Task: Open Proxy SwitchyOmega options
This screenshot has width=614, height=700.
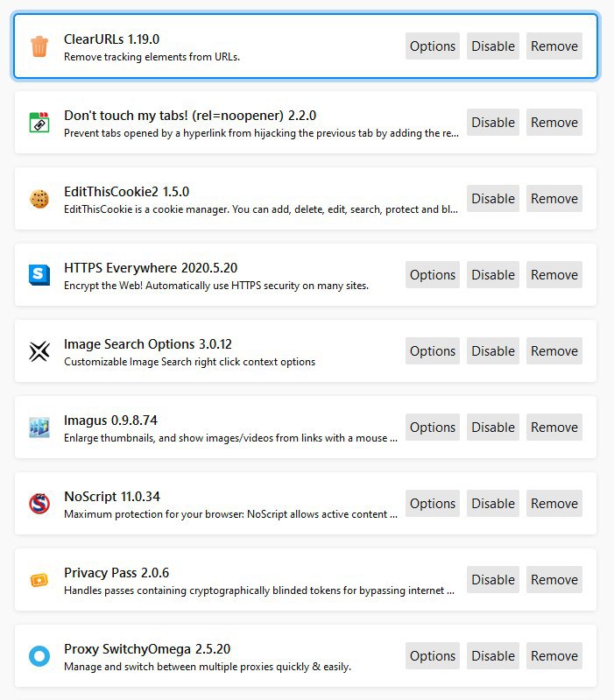Action: 433,656
